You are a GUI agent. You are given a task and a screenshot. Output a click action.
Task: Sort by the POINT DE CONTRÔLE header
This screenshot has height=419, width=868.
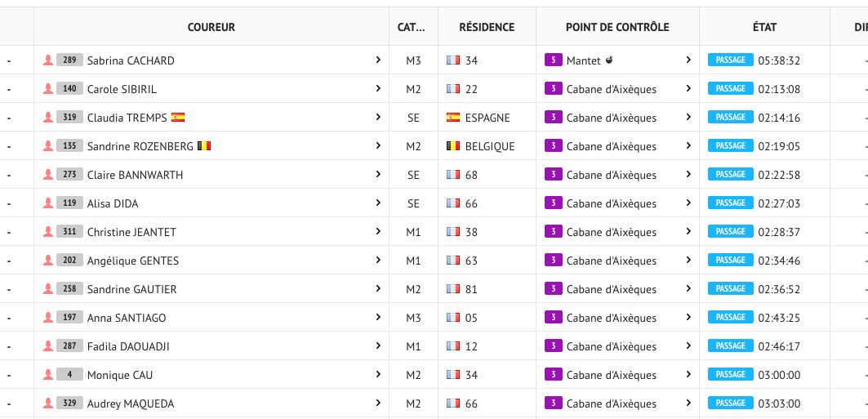coord(617,27)
